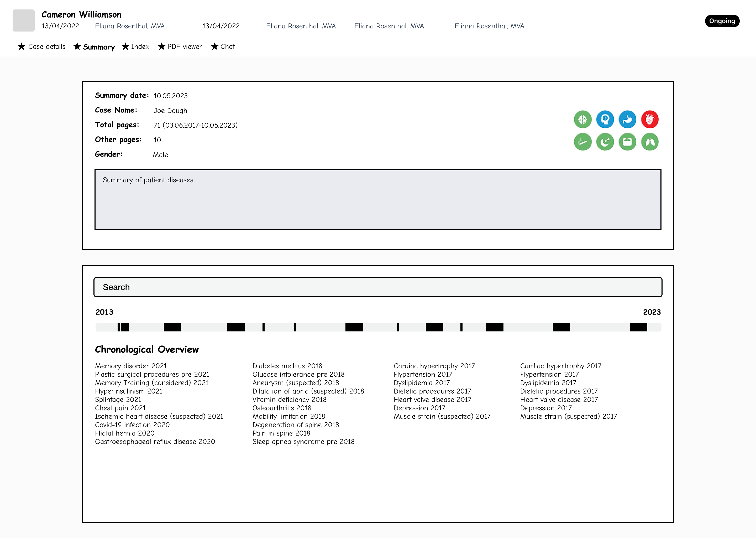Click the red heart icon

click(x=650, y=119)
